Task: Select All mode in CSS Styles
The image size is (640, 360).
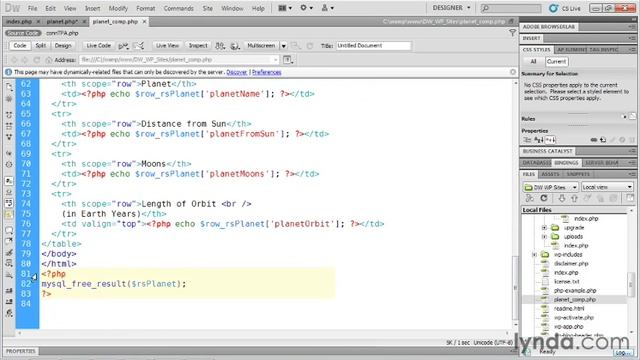Action: coord(533,62)
